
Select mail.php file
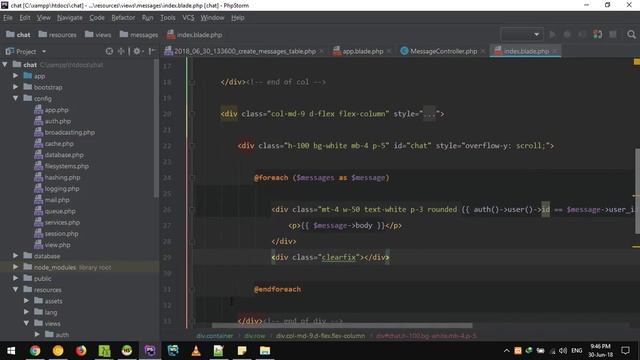click(x=52, y=200)
